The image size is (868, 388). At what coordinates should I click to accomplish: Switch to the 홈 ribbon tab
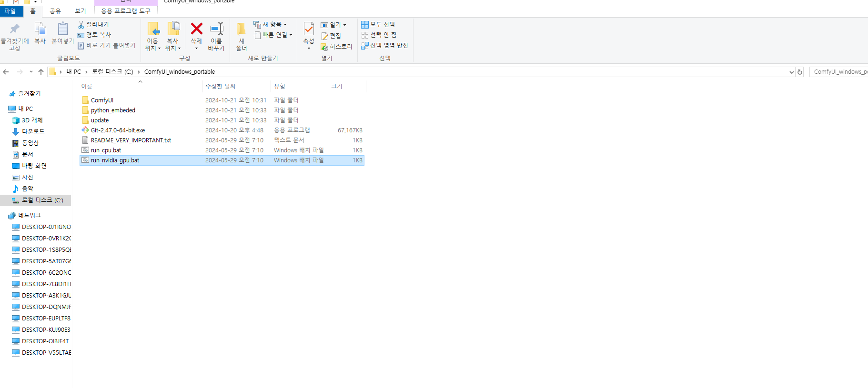[33, 11]
